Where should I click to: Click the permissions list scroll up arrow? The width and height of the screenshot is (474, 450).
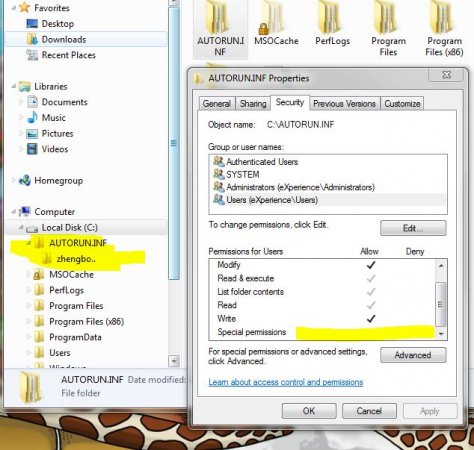tap(441, 266)
